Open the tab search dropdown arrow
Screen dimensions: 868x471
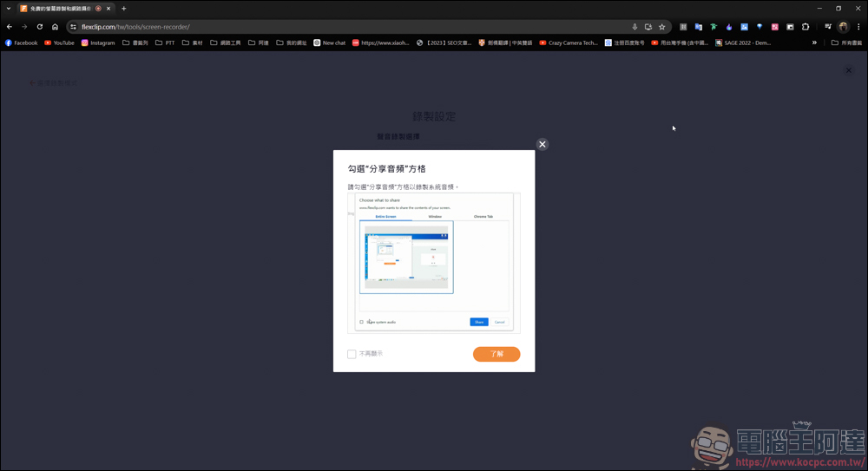[x=9, y=9]
